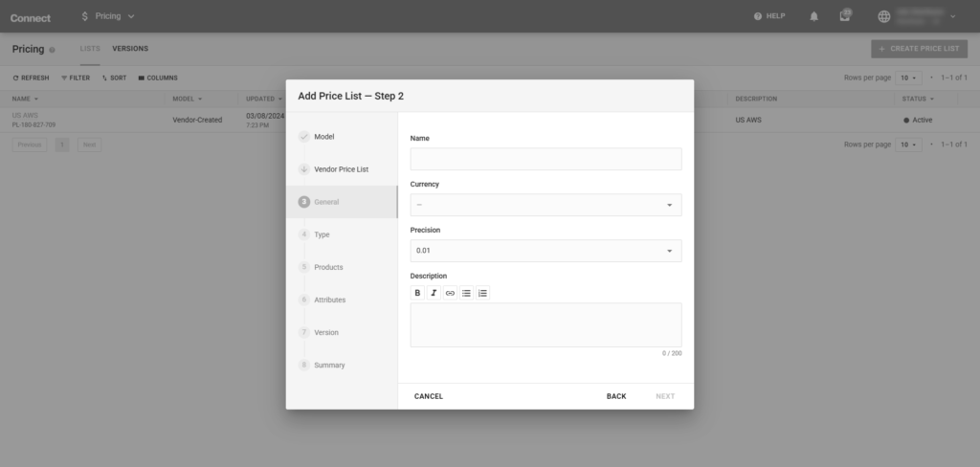980x467 pixels.
Task: Open the Pricing module dropdown
Action: [x=108, y=16]
